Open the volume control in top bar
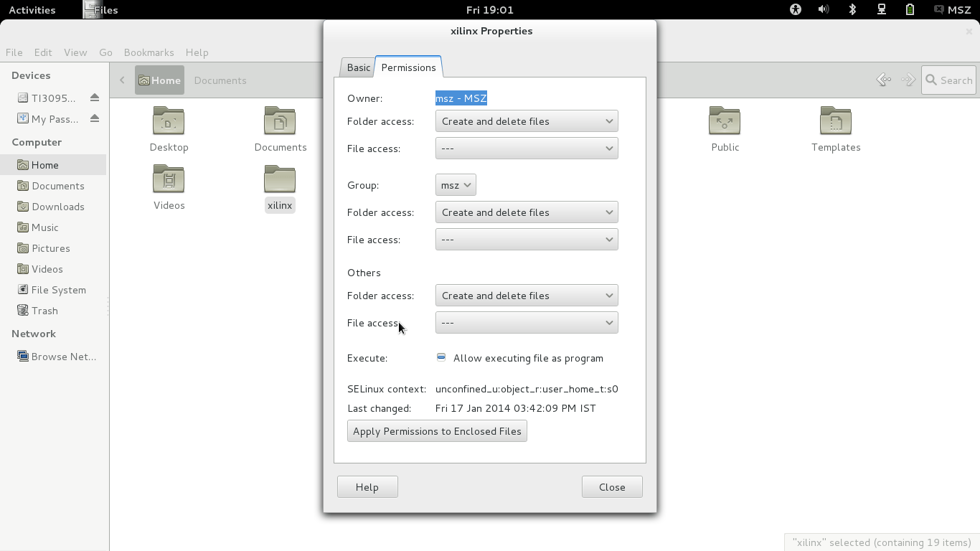 click(824, 9)
